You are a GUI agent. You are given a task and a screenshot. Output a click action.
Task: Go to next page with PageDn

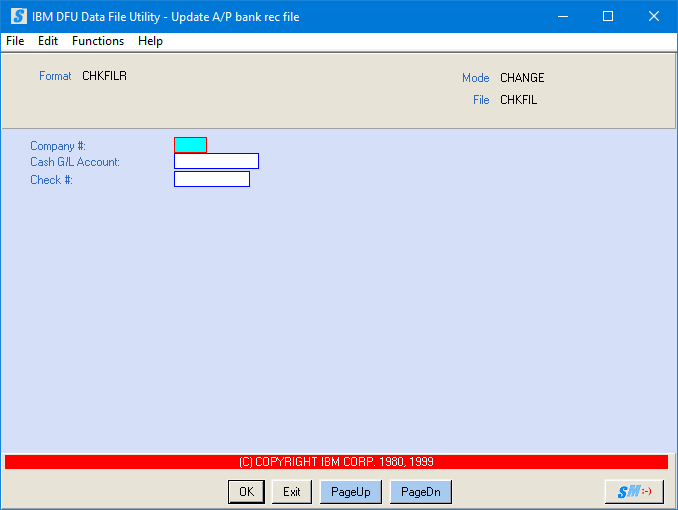[x=421, y=492]
